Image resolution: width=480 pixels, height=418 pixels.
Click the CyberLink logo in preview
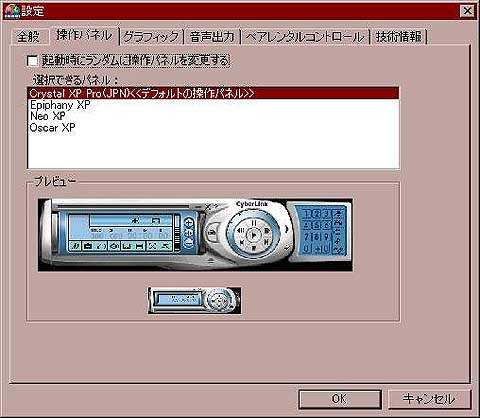pos(252,204)
